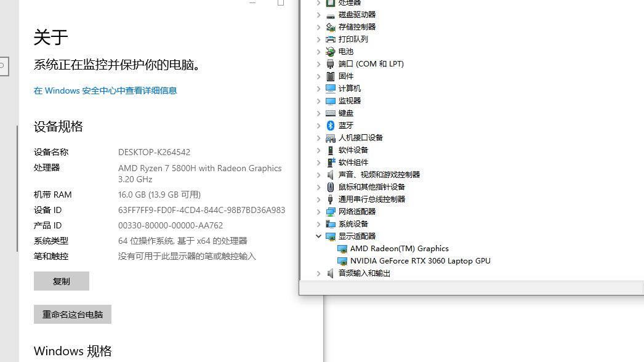Click the 端口 (COM 和 LPT) port icon
This screenshot has width=644, height=362.
pos(330,64)
